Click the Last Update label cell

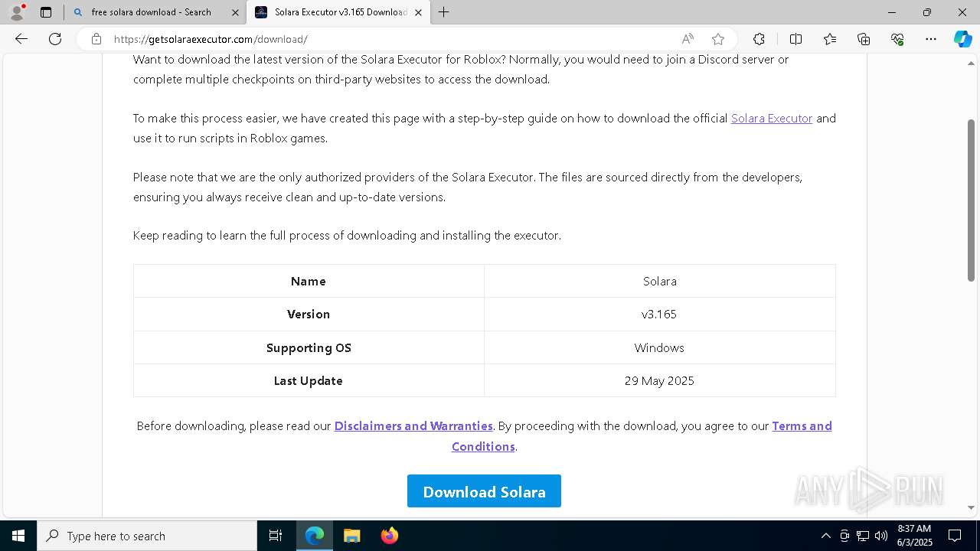[309, 381]
